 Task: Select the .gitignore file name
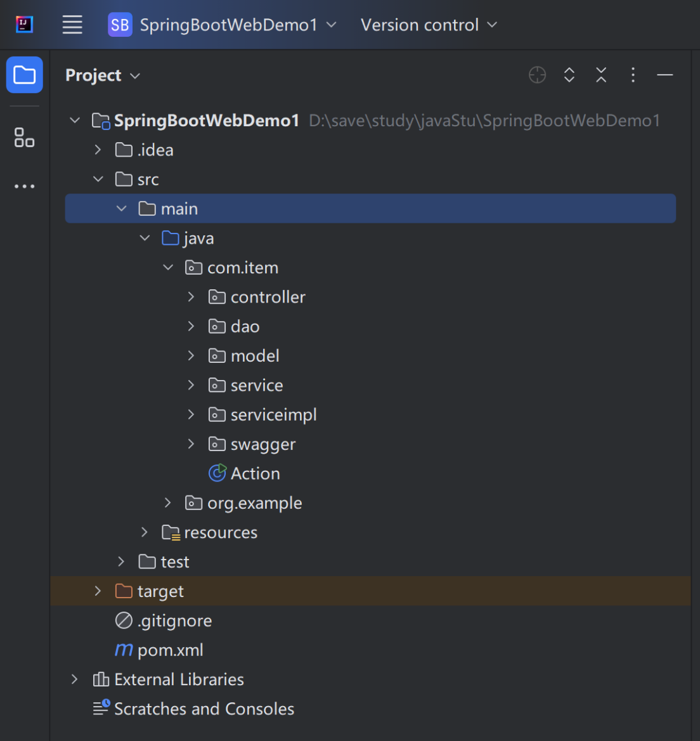tap(174, 621)
